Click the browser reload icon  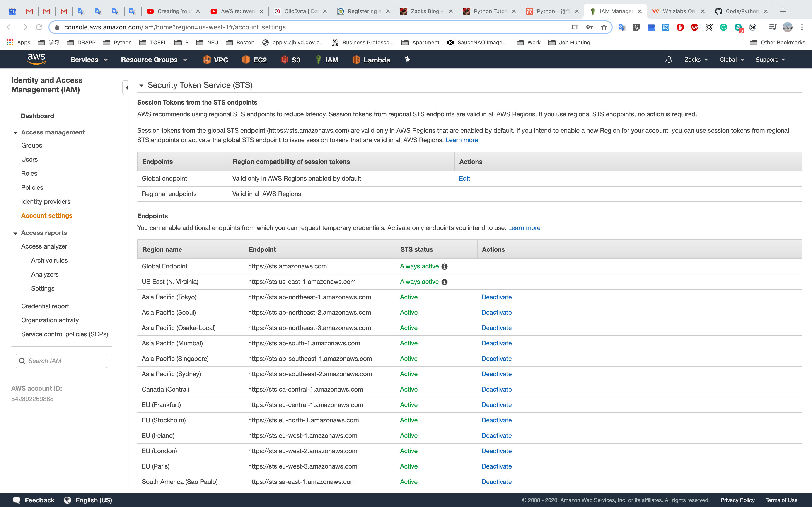(x=39, y=27)
